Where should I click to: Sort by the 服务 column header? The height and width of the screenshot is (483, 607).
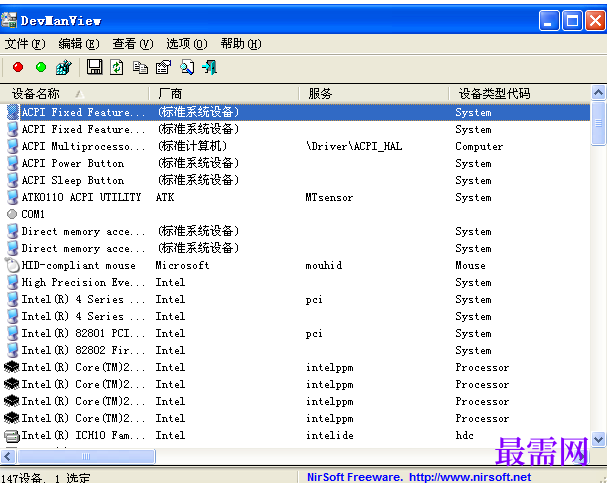[374, 93]
